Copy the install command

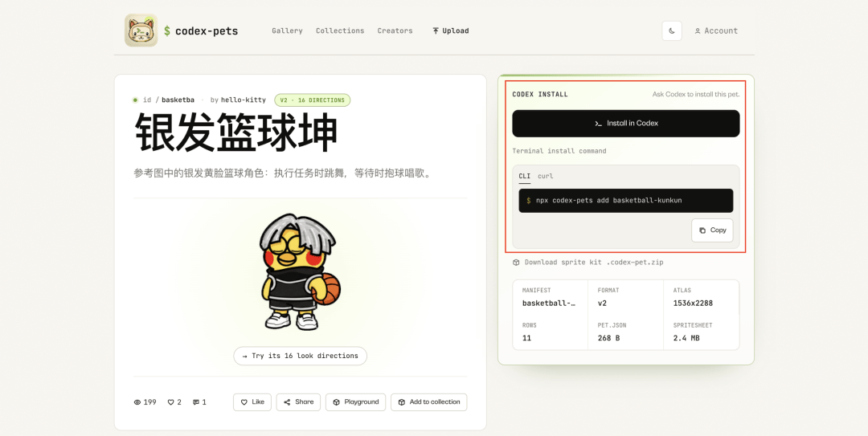click(712, 230)
